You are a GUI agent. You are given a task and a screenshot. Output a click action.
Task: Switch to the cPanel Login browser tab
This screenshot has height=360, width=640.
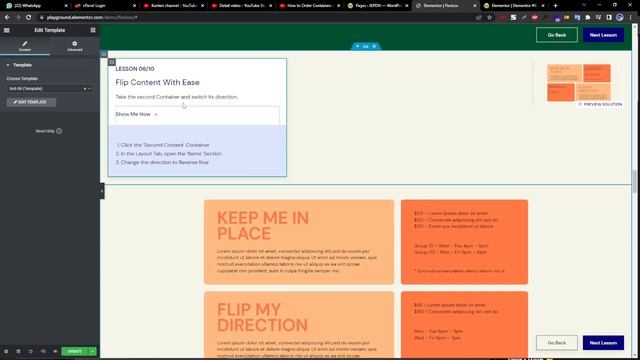coord(104,6)
